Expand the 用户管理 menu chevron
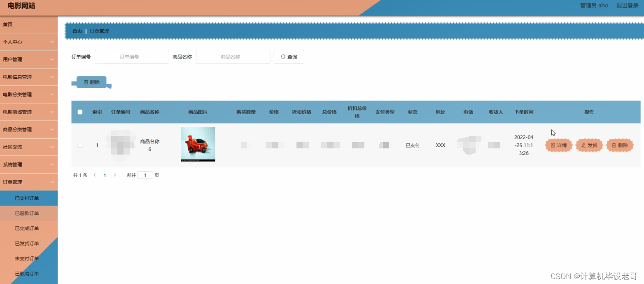This screenshot has width=644, height=284. tap(52, 59)
